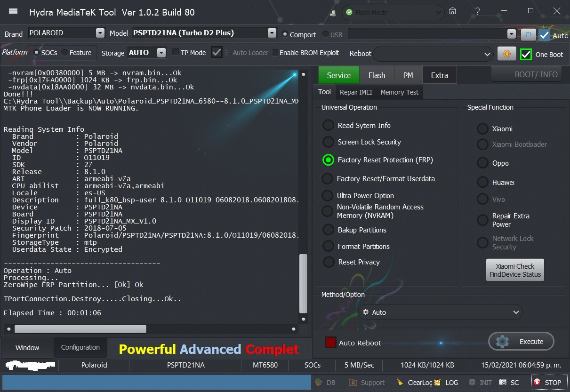
Task: Select Bakup Partitions option
Action: tap(328, 230)
